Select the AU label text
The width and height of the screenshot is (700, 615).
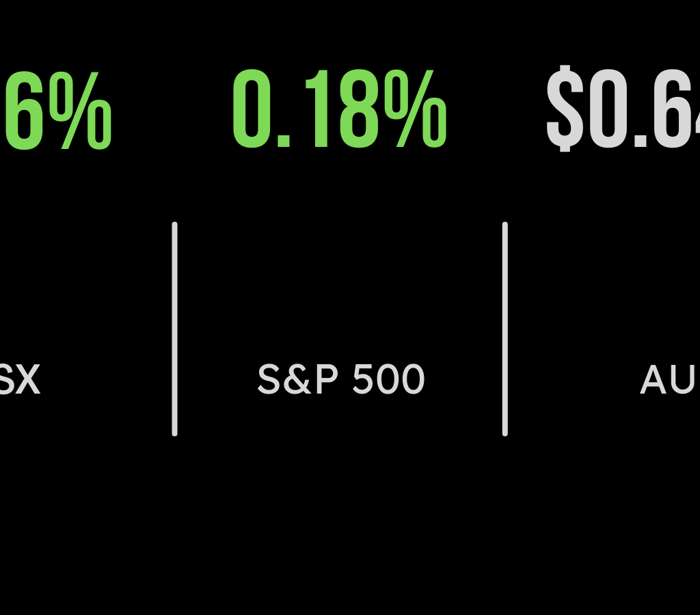669,381
